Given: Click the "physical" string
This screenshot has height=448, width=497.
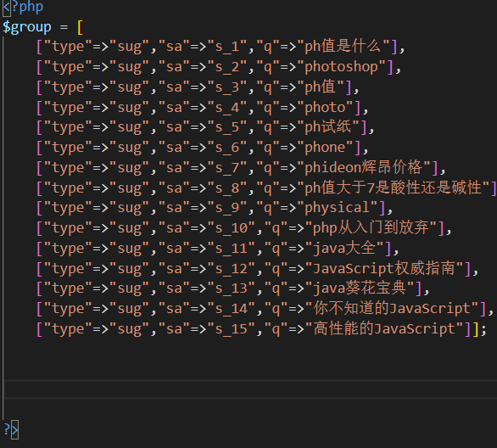Looking at the screenshot, I should (338, 209).
